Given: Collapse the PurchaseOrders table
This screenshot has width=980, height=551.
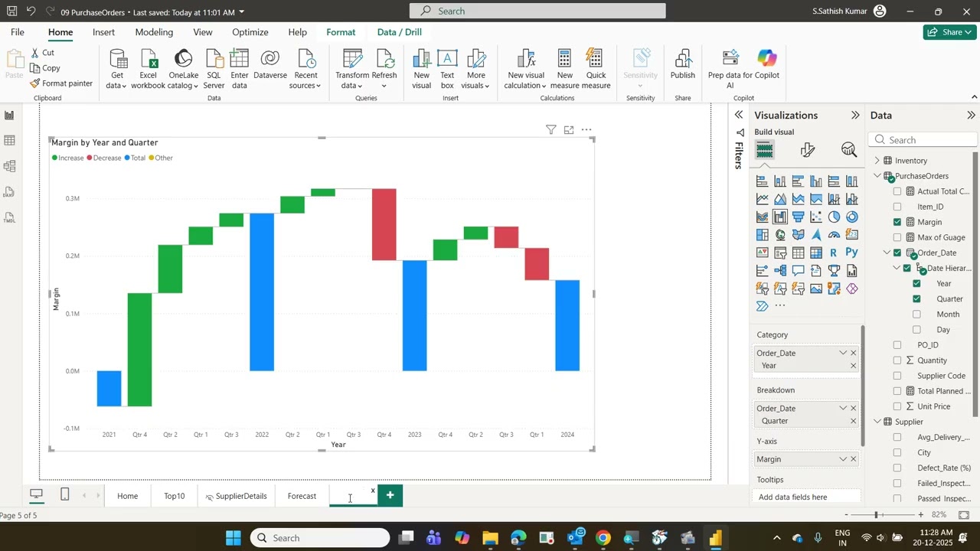Looking at the screenshot, I should pos(877,176).
